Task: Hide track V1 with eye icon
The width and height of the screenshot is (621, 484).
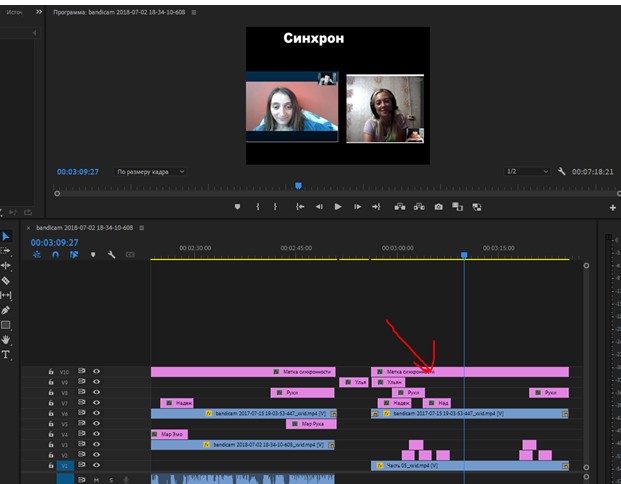Action: tap(96, 465)
